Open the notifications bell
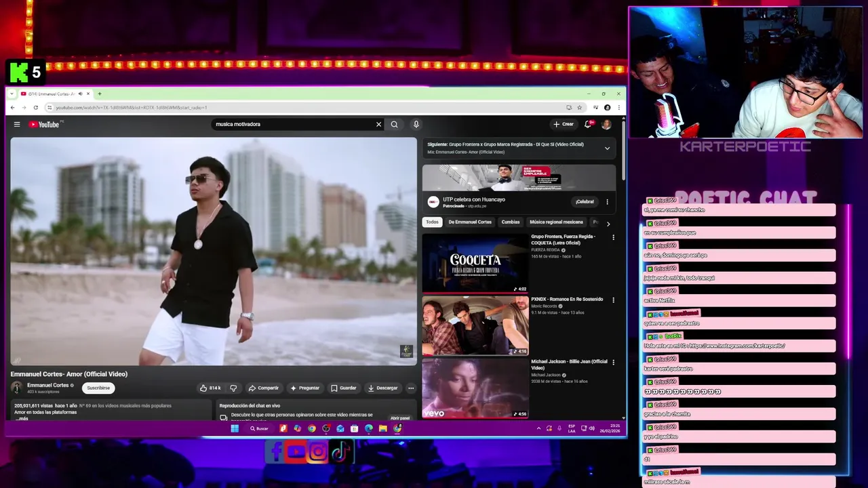The width and height of the screenshot is (868, 488). coord(588,124)
